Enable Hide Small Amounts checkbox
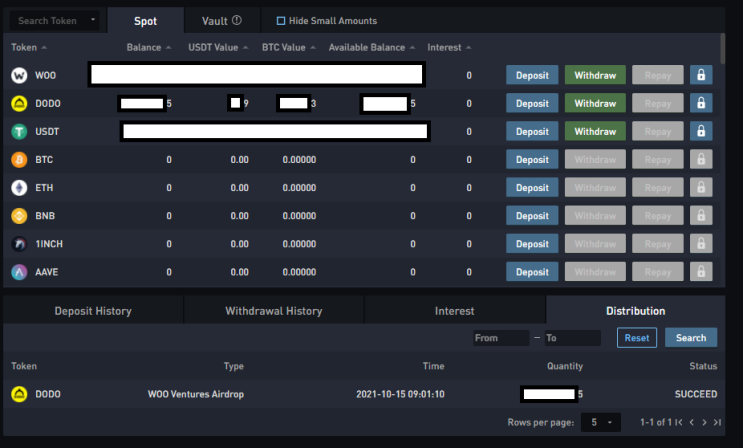 (x=281, y=21)
